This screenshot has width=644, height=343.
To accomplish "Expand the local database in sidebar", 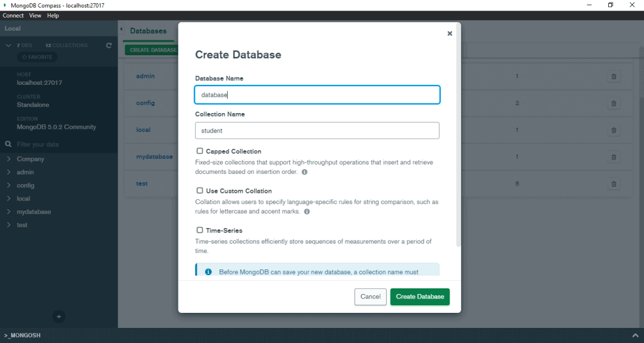I will (9, 198).
